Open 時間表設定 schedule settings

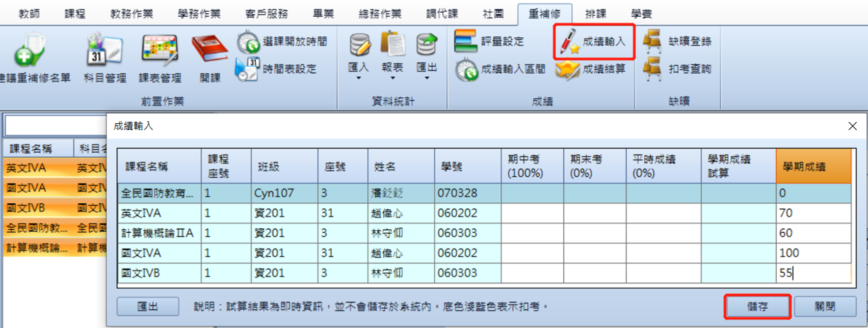(x=276, y=69)
